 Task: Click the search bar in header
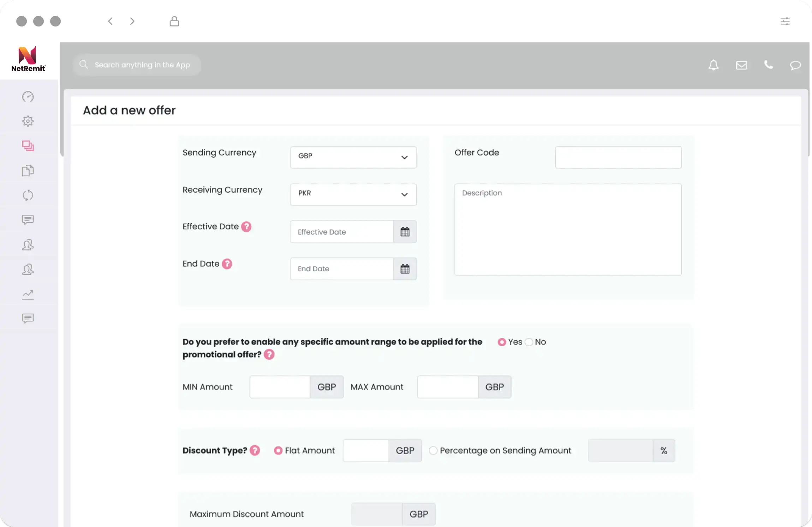(x=137, y=64)
